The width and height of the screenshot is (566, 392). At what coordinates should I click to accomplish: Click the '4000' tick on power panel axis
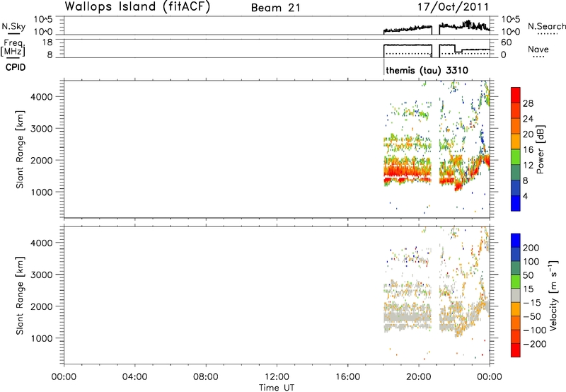(x=41, y=97)
